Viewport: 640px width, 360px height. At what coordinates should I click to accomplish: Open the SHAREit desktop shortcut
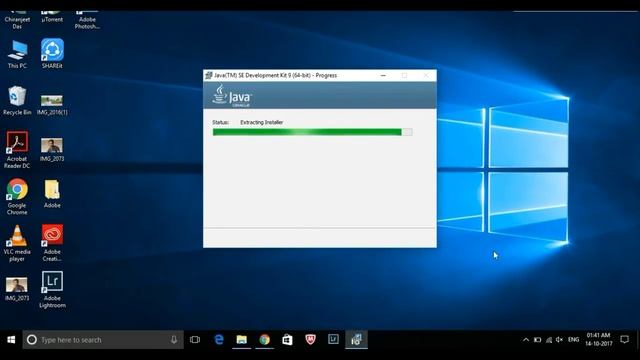click(52, 53)
